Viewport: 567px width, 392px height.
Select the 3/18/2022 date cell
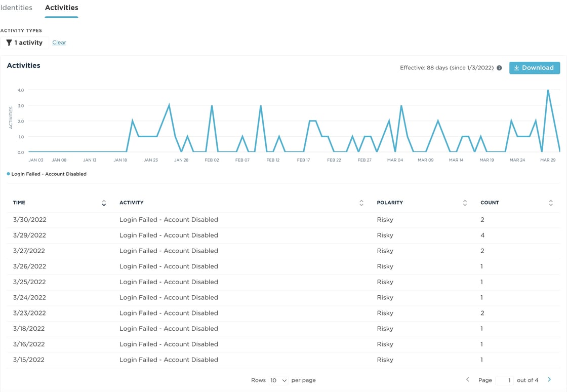click(x=29, y=329)
